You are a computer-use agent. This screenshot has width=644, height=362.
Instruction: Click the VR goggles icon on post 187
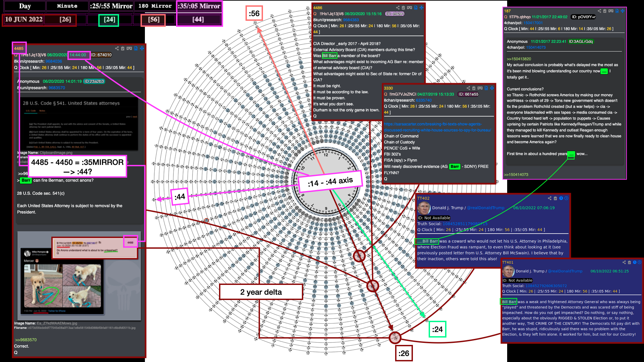click(x=611, y=11)
